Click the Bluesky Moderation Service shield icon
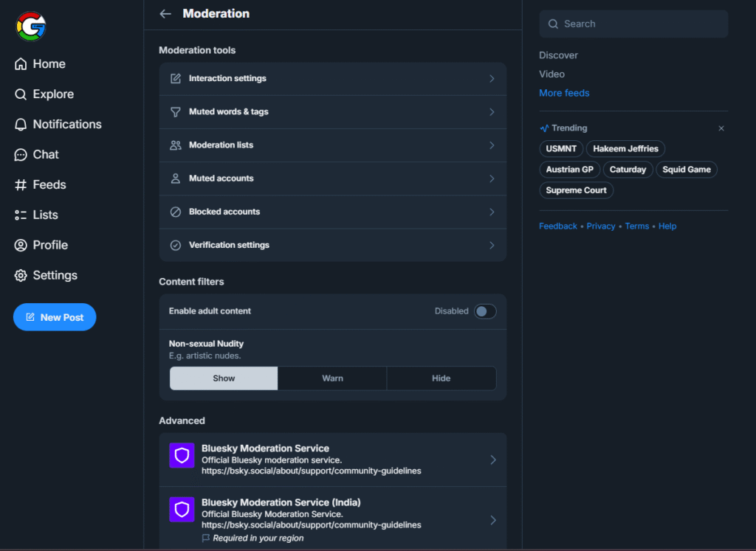This screenshot has height=551, width=756. [x=182, y=455]
